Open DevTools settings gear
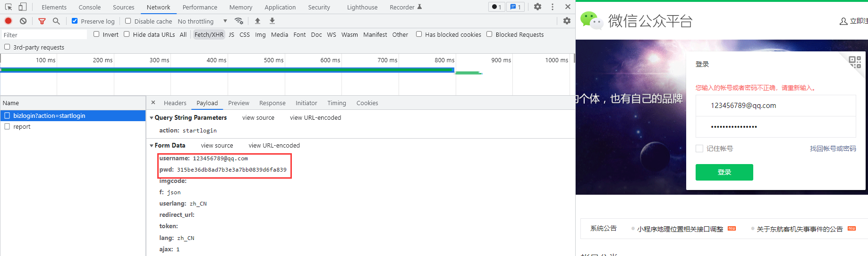868x256 pixels. coord(537,7)
